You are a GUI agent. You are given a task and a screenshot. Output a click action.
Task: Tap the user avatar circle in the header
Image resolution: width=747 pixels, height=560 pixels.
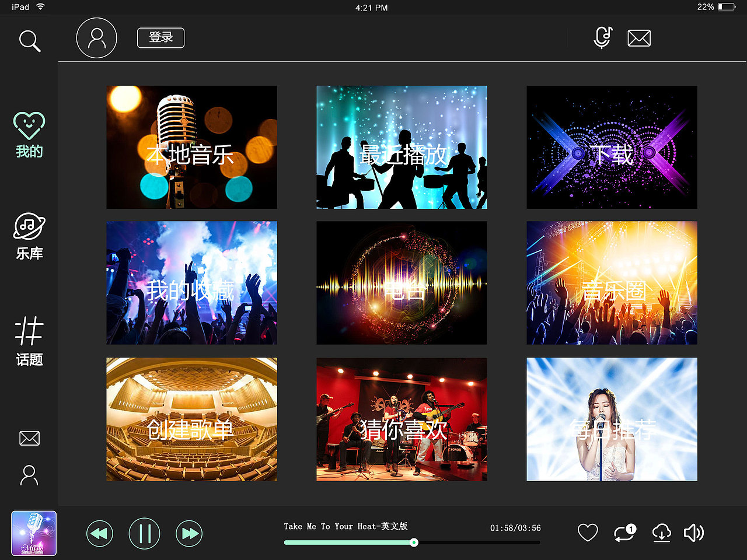coord(96,38)
